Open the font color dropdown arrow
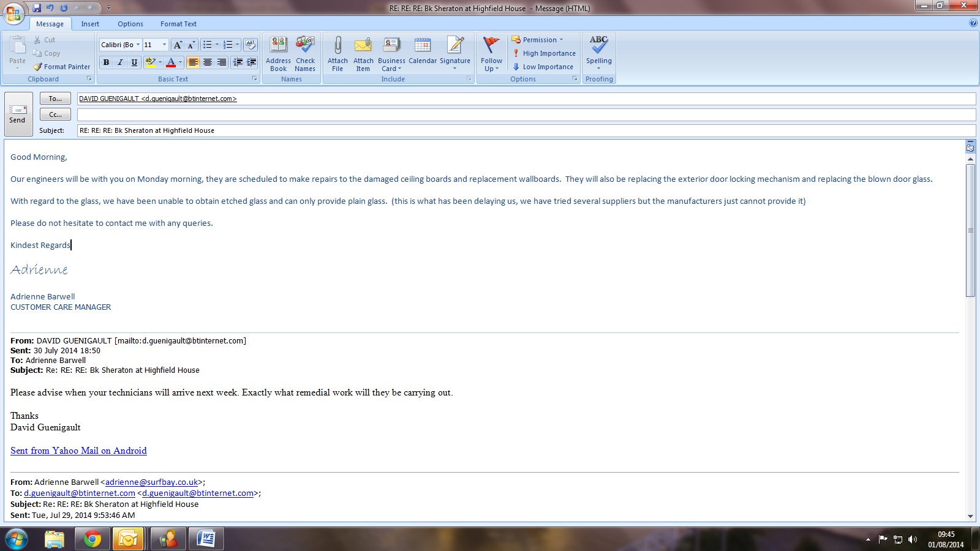Image resolution: width=980 pixels, height=551 pixels. click(180, 62)
